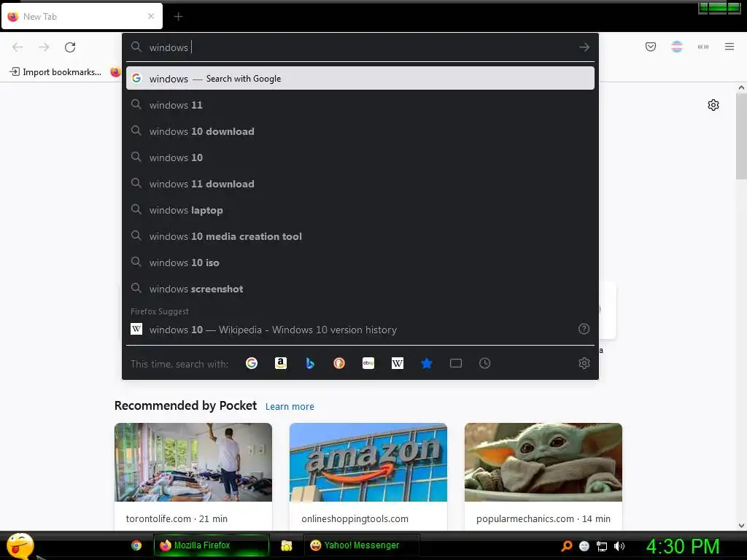Select Bing search engine icon
The height and width of the screenshot is (560, 747).
point(310,363)
